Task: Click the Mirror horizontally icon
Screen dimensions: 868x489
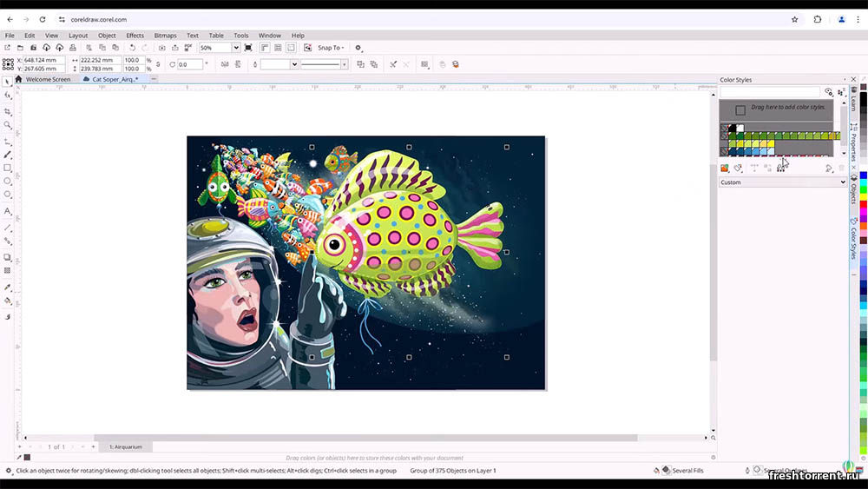Action: tap(225, 64)
